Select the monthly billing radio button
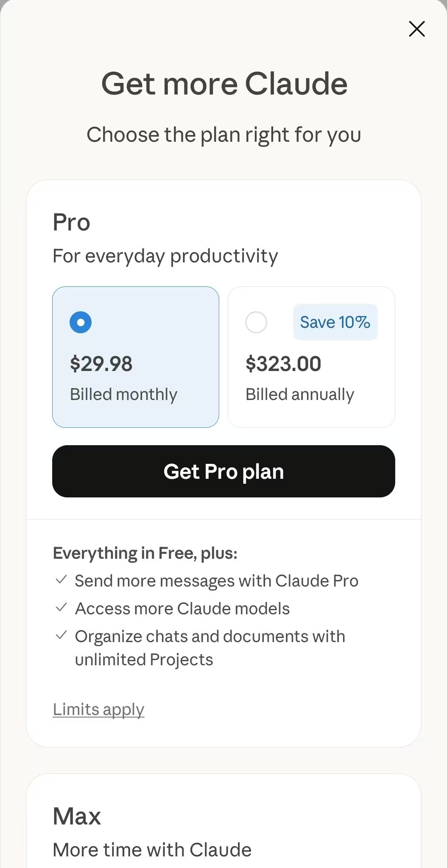This screenshot has width=447, height=868. coord(80,322)
